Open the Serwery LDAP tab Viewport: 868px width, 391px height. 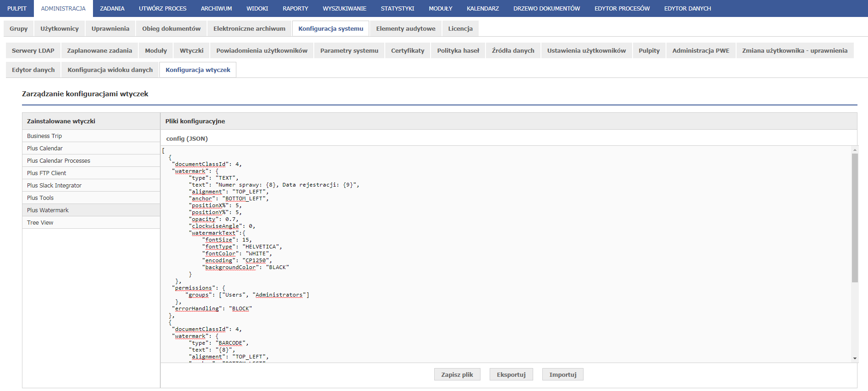[x=33, y=50]
